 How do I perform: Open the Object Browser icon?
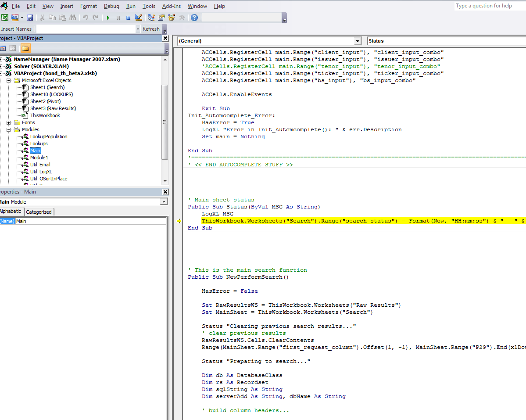coord(172,17)
